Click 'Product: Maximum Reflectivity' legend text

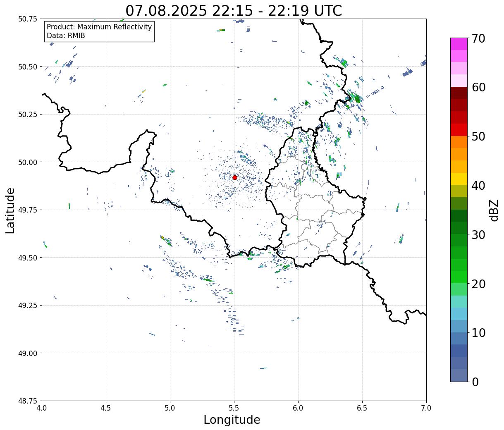click(x=99, y=27)
